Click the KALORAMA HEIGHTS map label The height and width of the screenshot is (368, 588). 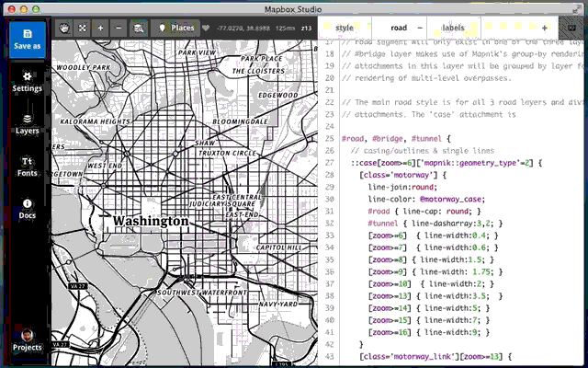point(95,121)
